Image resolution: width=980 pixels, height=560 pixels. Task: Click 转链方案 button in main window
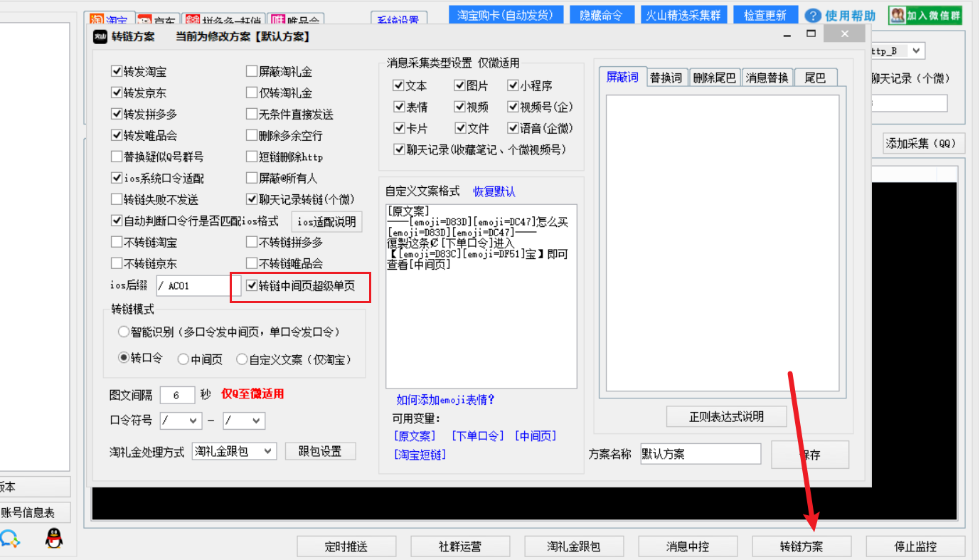(x=801, y=546)
